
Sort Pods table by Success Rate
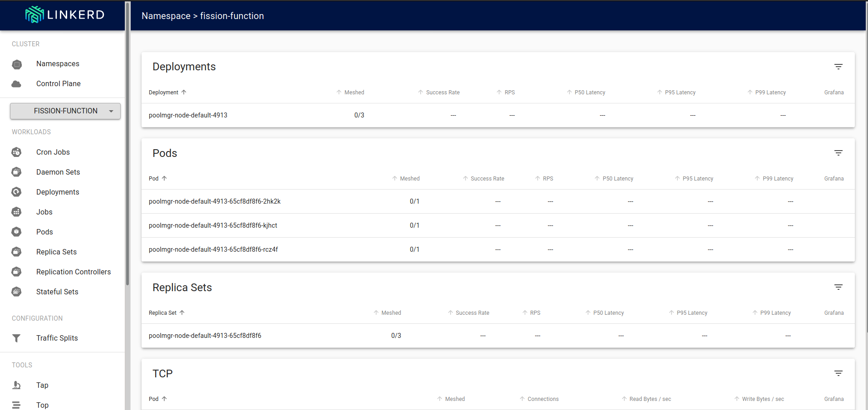(487, 179)
